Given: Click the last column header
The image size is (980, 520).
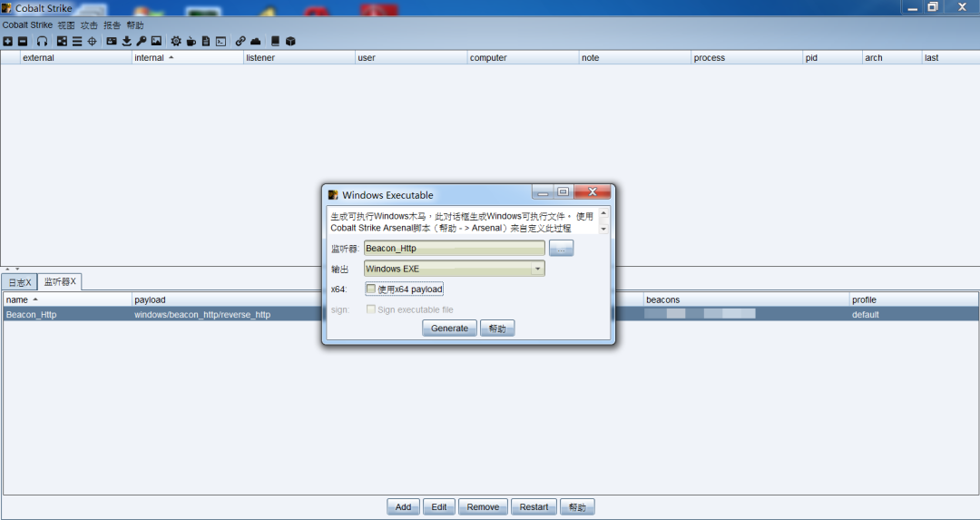Looking at the screenshot, I should [951, 57].
